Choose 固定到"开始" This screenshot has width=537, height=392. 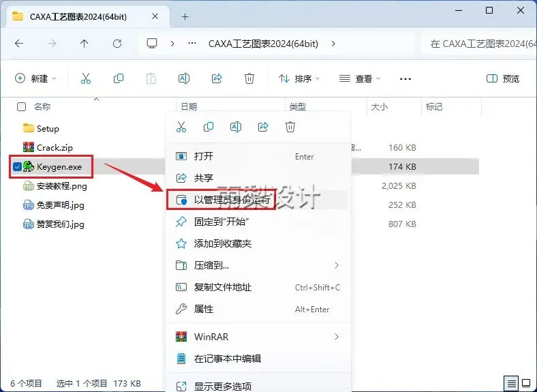click(x=258, y=222)
